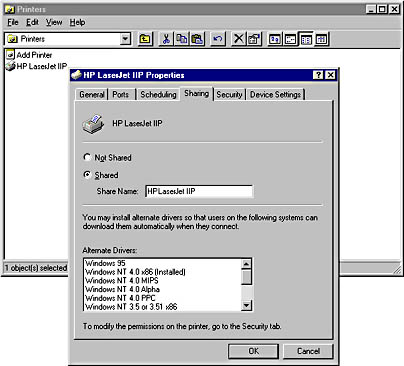Maximize the Printers window

pos(382,9)
